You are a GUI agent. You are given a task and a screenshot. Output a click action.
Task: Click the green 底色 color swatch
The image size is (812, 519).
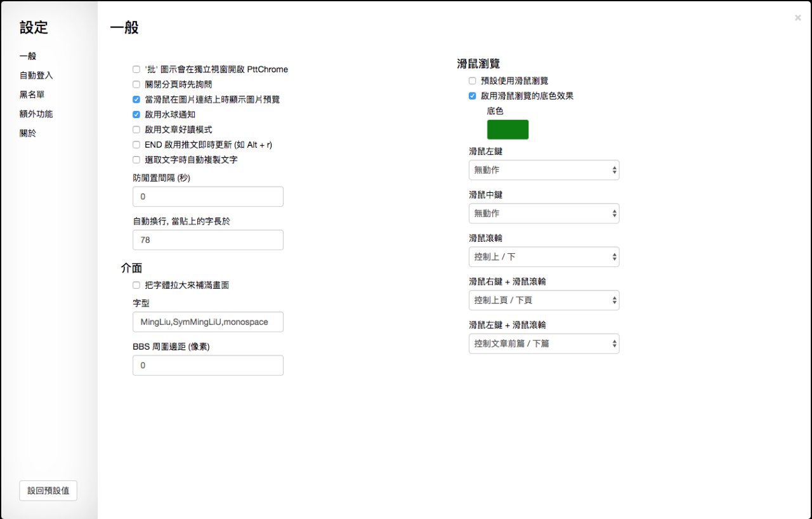click(x=507, y=129)
